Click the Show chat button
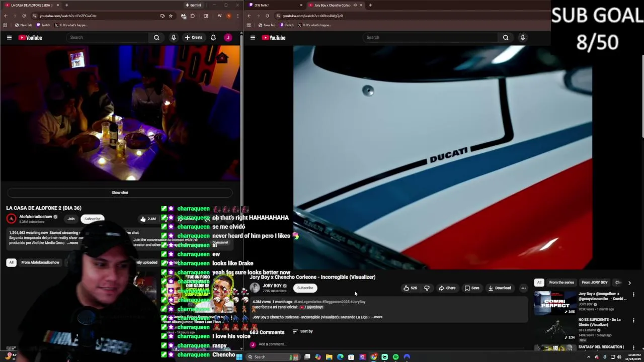Viewport: 644px width, 362px height. click(120, 193)
